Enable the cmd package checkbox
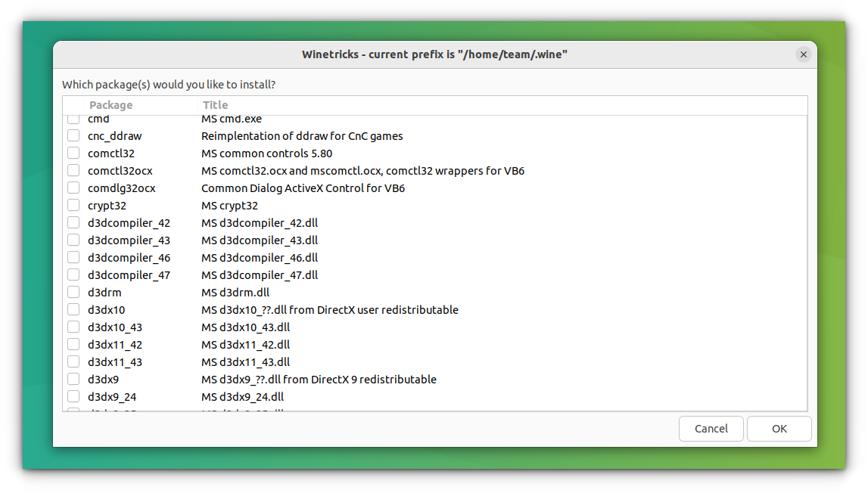 tap(73, 118)
